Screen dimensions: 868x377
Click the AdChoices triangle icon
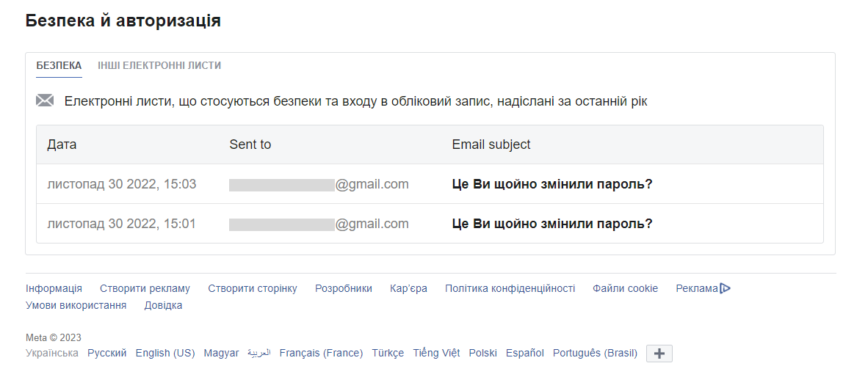726,288
